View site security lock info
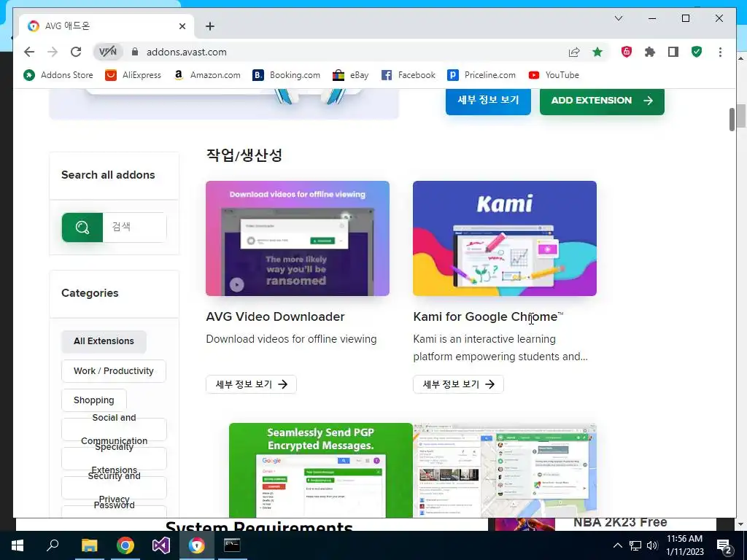 135,52
